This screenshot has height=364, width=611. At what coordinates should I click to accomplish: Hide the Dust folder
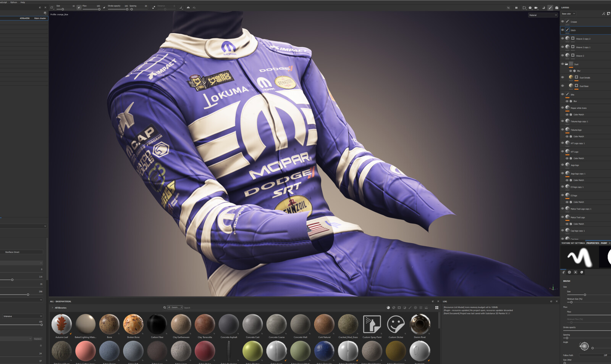563,64
